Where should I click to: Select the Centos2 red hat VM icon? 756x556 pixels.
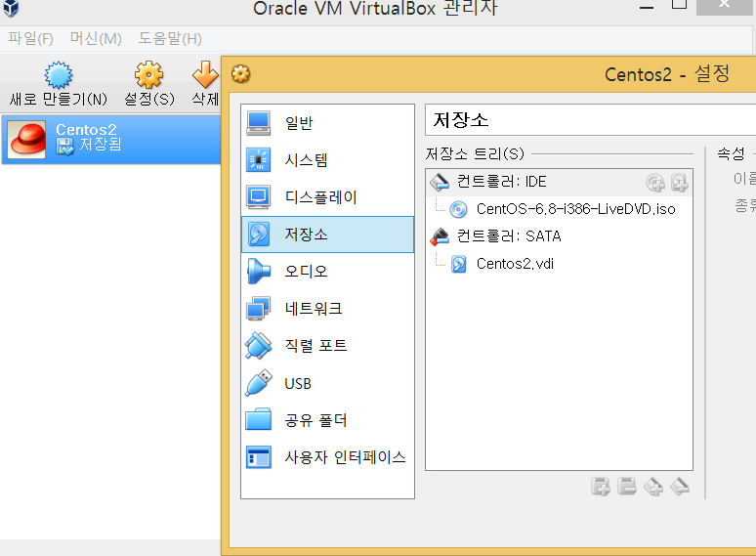(x=27, y=139)
